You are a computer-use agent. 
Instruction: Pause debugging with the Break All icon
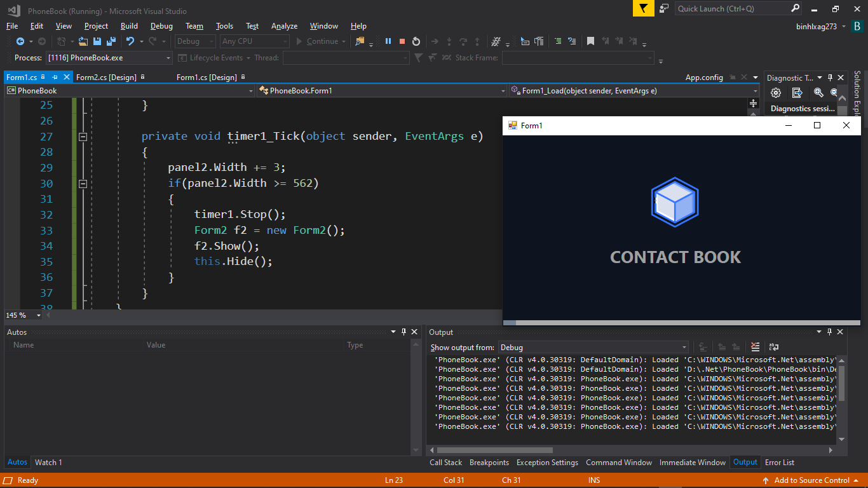tap(388, 41)
